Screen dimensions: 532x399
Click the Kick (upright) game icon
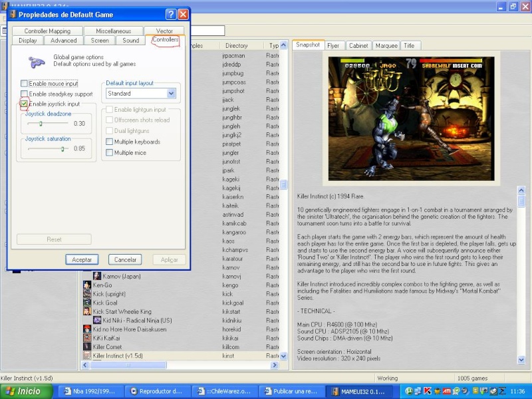tap(87, 294)
